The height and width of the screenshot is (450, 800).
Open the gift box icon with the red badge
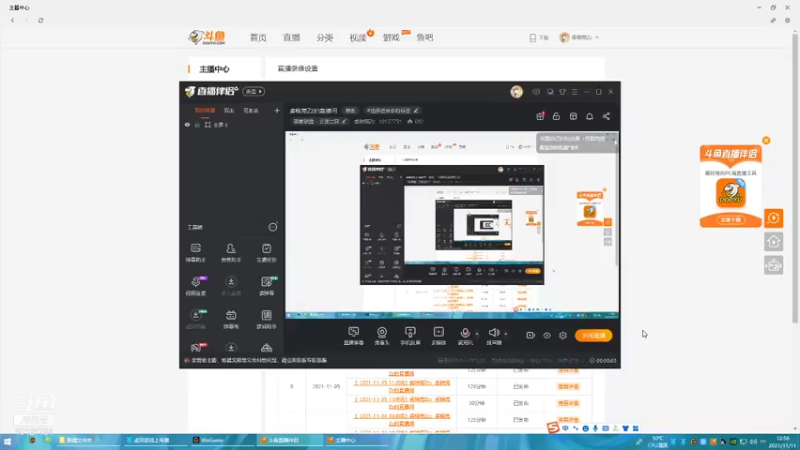tap(540, 116)
